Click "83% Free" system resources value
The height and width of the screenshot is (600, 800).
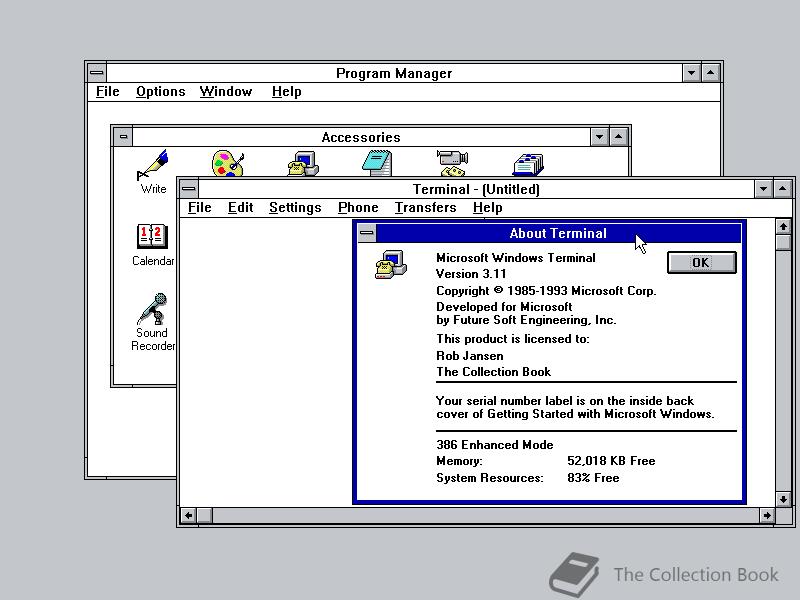(x=593, y=478)
